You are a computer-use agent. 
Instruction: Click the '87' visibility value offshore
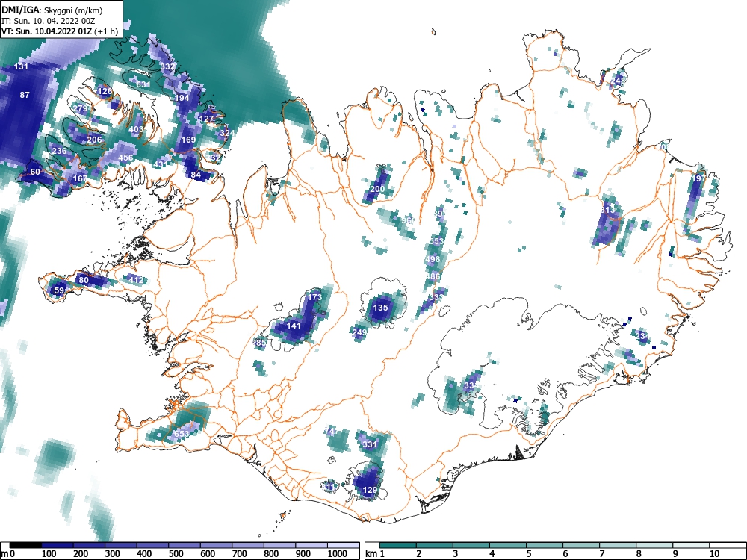25,95
